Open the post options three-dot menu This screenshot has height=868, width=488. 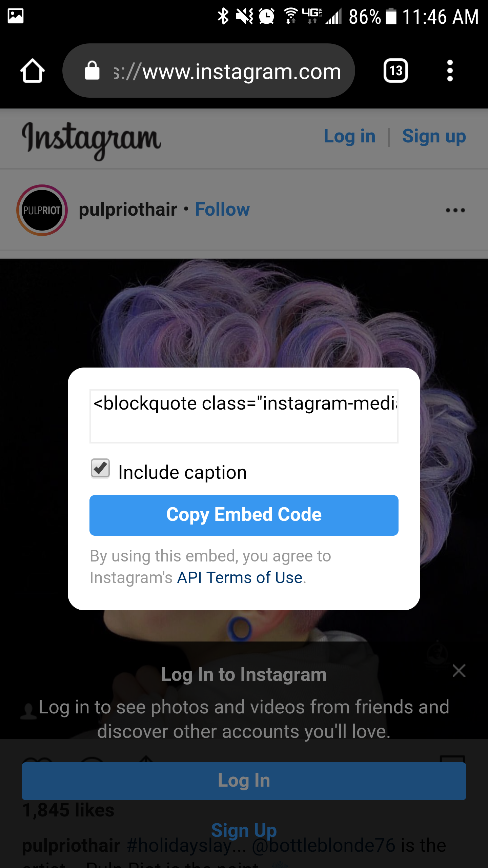point(455,210)
